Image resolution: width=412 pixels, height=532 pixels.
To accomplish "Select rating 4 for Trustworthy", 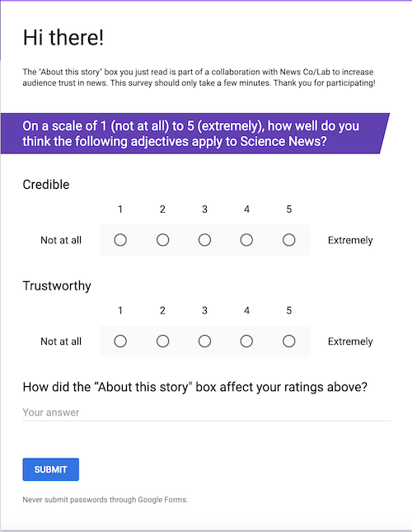I will coord(246,341).
